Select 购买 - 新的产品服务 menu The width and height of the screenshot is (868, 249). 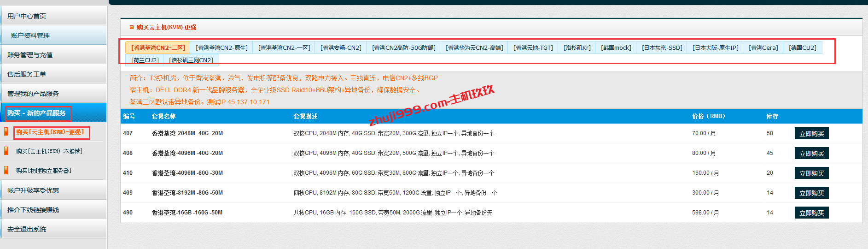tap(53, 113)
